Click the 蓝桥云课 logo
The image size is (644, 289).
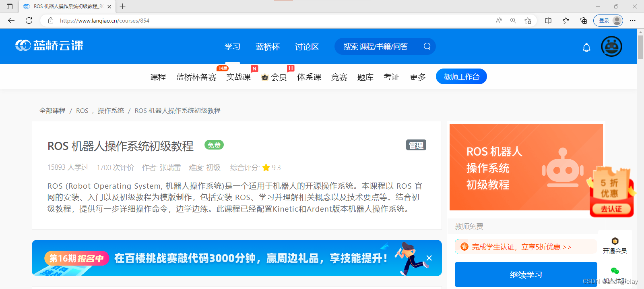(x=49, y=46)
